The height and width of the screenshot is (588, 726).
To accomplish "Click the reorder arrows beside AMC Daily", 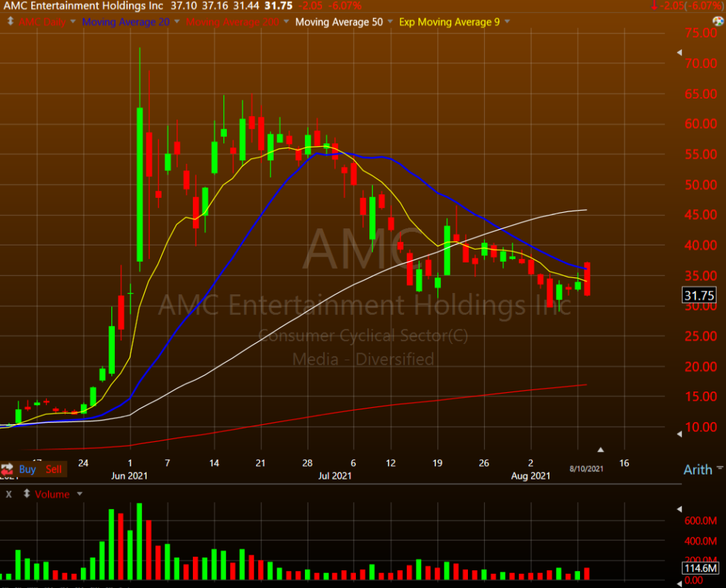I will pyautogui.click(x=10, y=22).
